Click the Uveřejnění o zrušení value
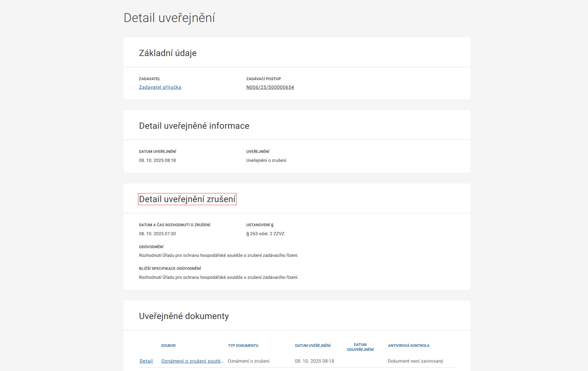The height and width of the screenshot is (371, 588). point(266,160)
